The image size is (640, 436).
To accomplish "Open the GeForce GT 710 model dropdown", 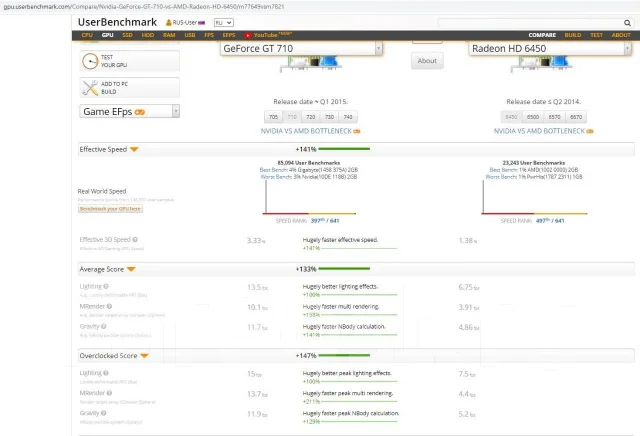I will 301,49.
